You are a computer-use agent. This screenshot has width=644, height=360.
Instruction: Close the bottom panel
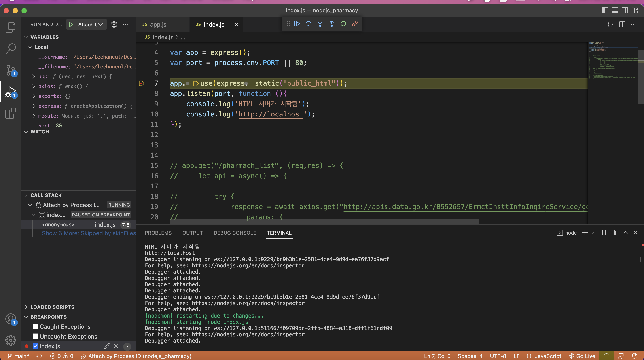pos(636,233)
